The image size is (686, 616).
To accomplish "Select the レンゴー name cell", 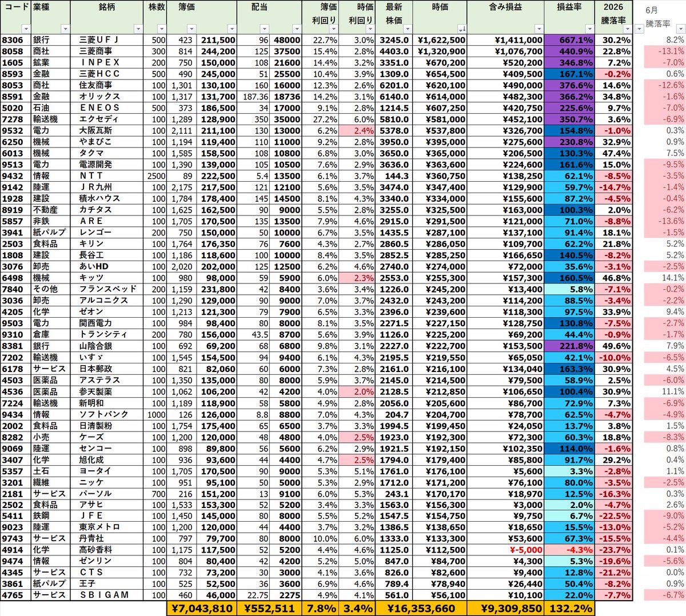I will pos(106,233).
